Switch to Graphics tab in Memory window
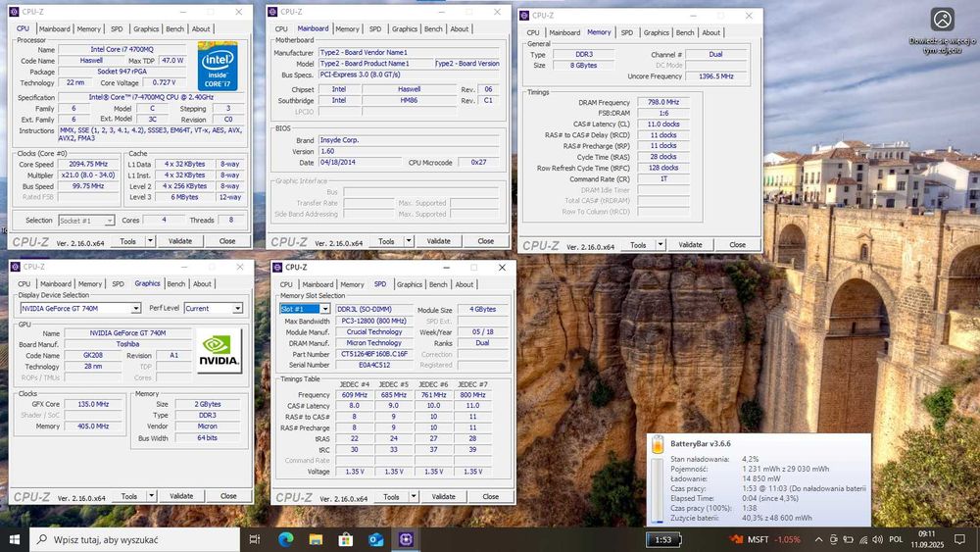980x552 pixels. click(x=657, y=32)
